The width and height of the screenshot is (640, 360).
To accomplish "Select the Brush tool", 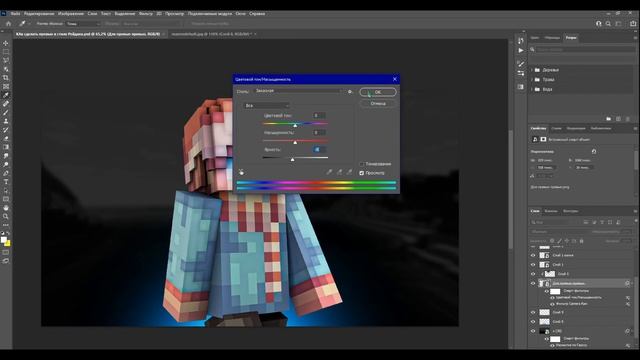I will (x=6, y=112).
